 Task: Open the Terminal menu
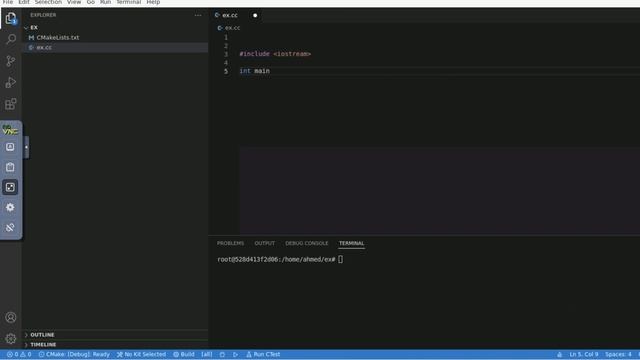(x=129, y=2)
